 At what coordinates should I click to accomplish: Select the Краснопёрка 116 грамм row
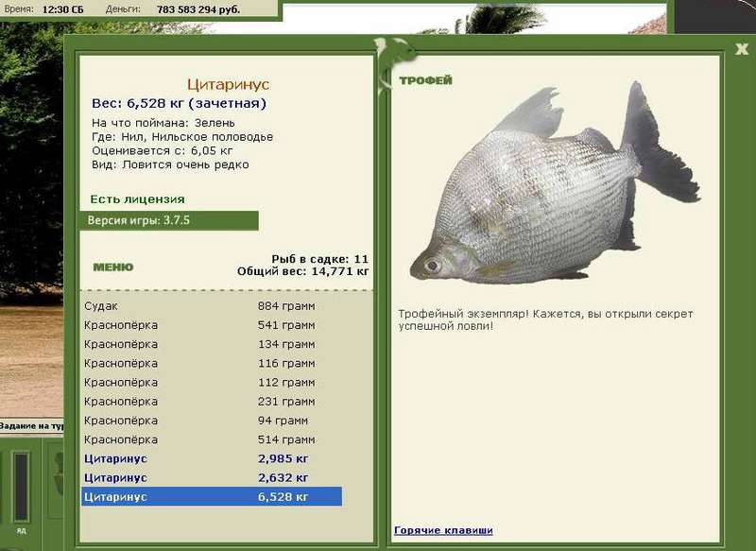212,364
